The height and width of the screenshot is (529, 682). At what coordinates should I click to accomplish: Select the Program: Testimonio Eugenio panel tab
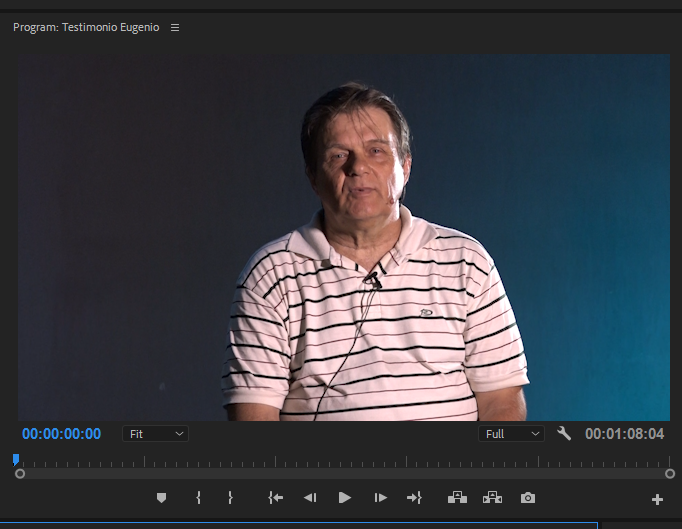point(84,28)
